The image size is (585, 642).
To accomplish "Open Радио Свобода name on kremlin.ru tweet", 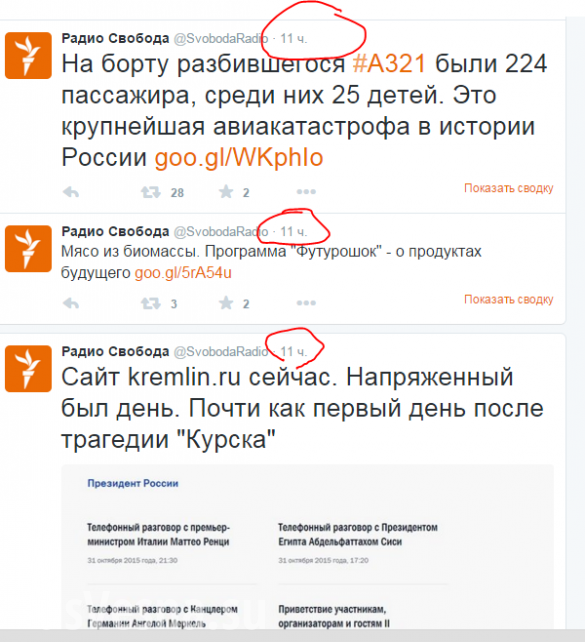I will click(x=115, y=351).
